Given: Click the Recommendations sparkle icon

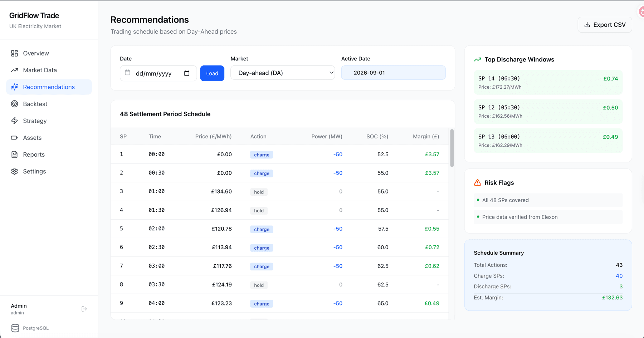Looking at the screenshot, I should pos(14,87).
